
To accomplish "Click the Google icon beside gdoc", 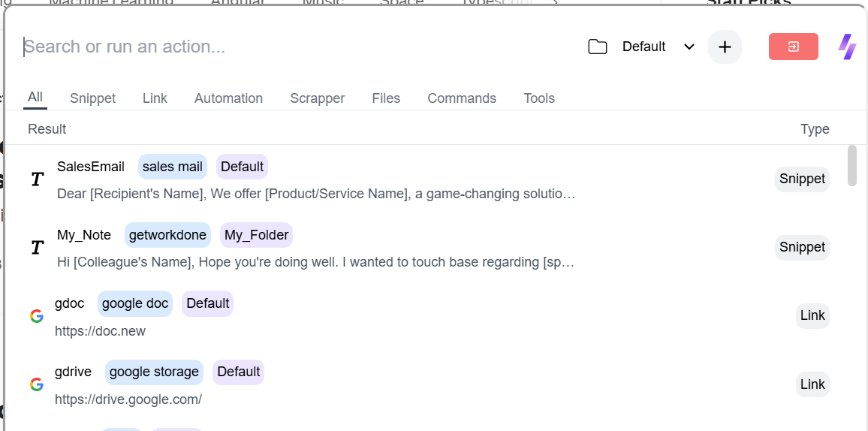I will tap(36, 316).
